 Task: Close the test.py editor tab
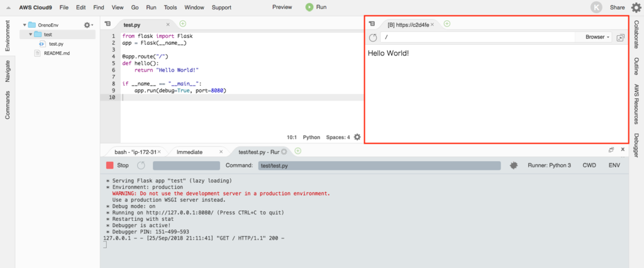(167, 25)
